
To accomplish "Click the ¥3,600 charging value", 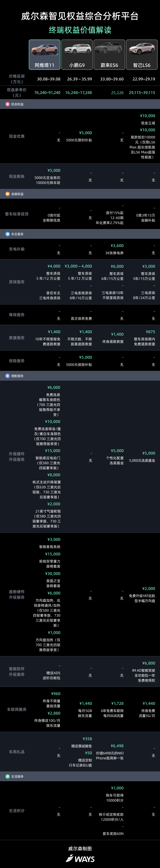I will pyautogui.click(x=117, y=246).
